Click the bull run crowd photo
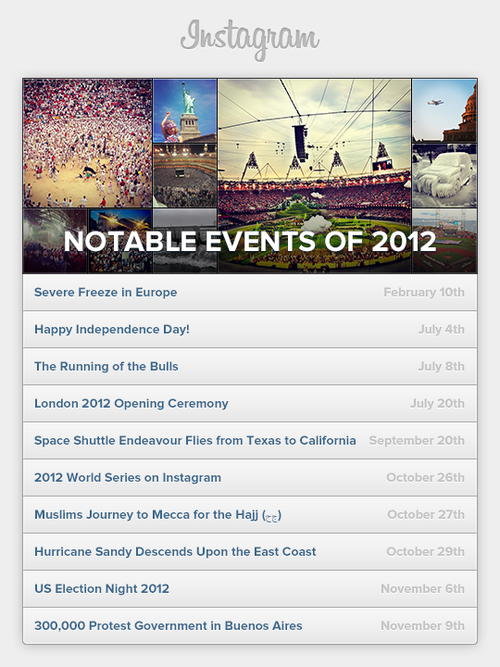The width and height of the screenshot is (500, 667). [x=88, y=143]
